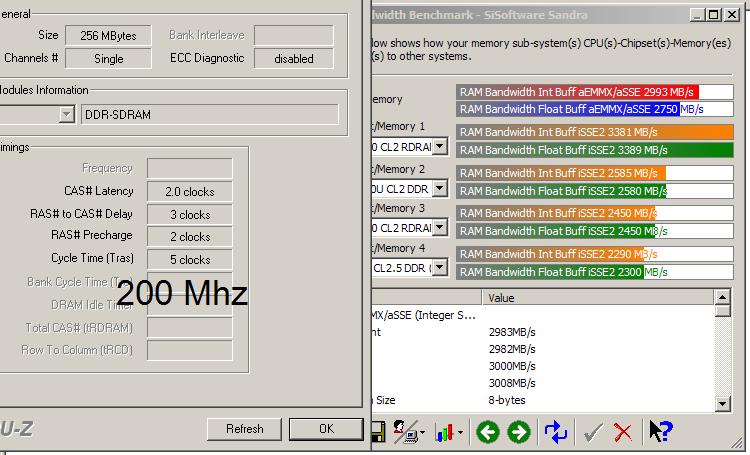Viewport: 750px width, 455px height.
Task: Click the CAS# Latency field 2.0 clocks
Action: (190, 191)
